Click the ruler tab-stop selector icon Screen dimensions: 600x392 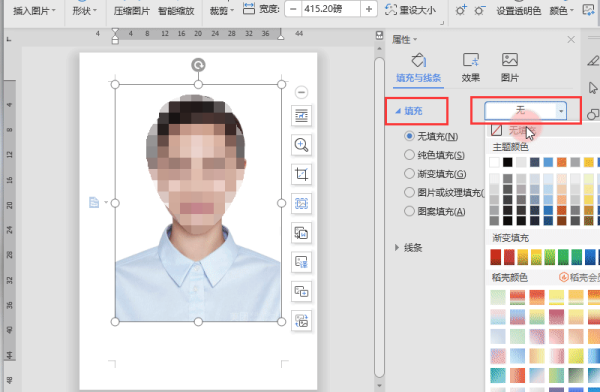pyautogui.click(x=9, y=39)
